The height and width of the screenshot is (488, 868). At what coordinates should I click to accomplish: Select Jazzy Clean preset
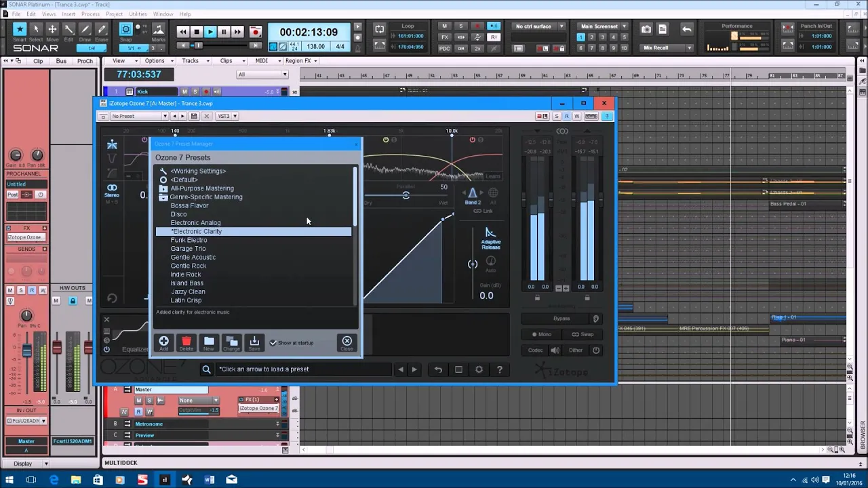pos(188,291)
